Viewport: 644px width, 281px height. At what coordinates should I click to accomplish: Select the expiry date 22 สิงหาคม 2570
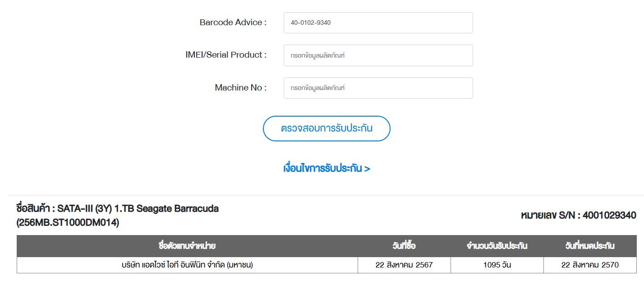[x=590, y=265]
